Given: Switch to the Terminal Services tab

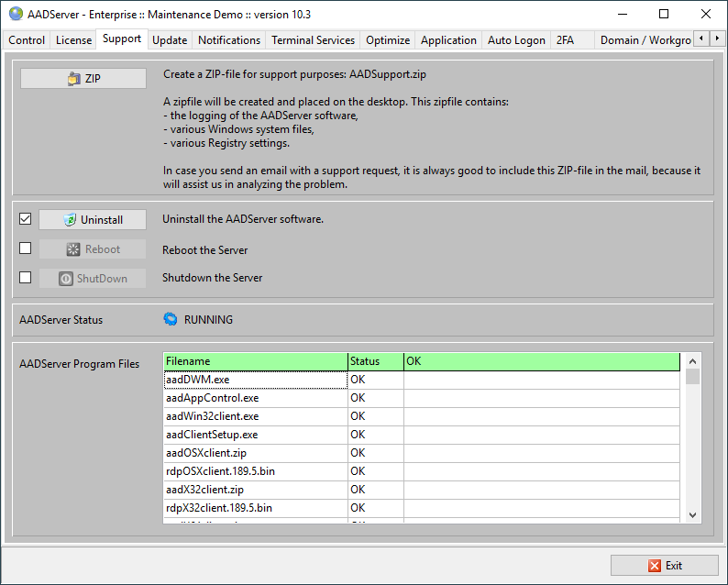Looking at the screenshot, I should (x=313, y=40).
